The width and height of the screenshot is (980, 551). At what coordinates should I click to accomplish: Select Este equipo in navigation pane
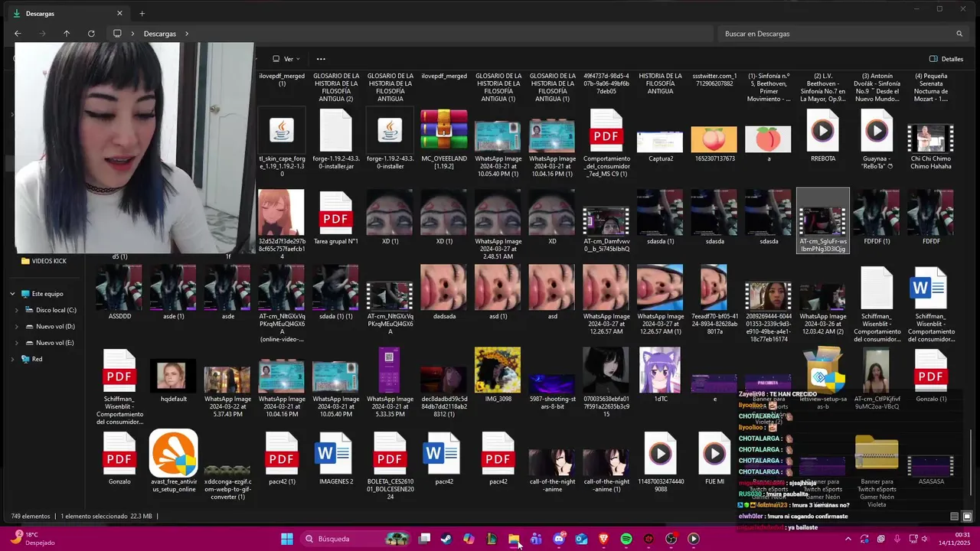click(x=42, y=294)
